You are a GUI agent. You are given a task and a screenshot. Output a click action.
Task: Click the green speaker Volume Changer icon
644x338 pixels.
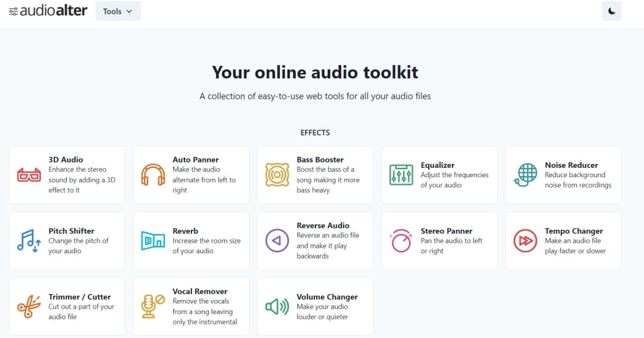click(x=278, y=306)
